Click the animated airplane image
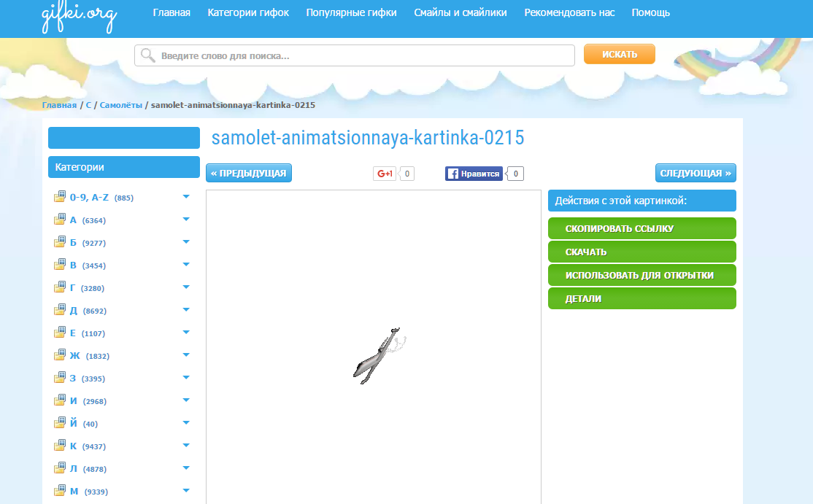The height and width of the screenshot is (504, 813). pyautogui.click(x=377, y=356)
